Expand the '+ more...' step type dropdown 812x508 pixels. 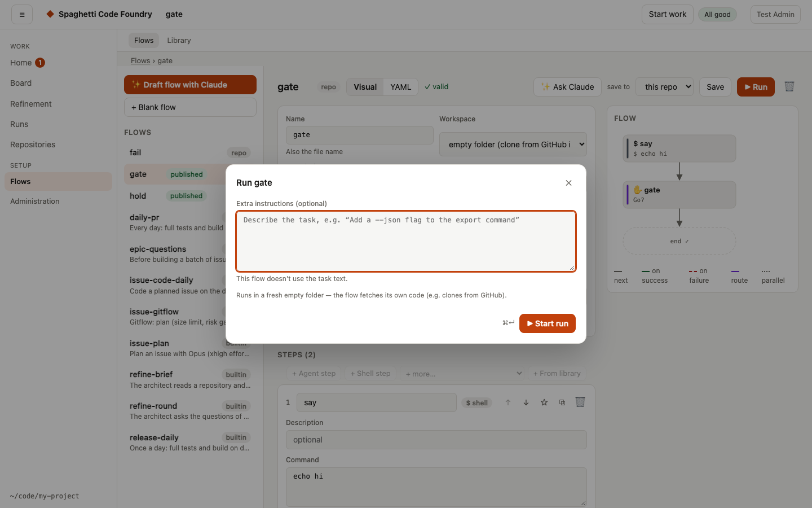pyautogui.click(x=462, y=374)
